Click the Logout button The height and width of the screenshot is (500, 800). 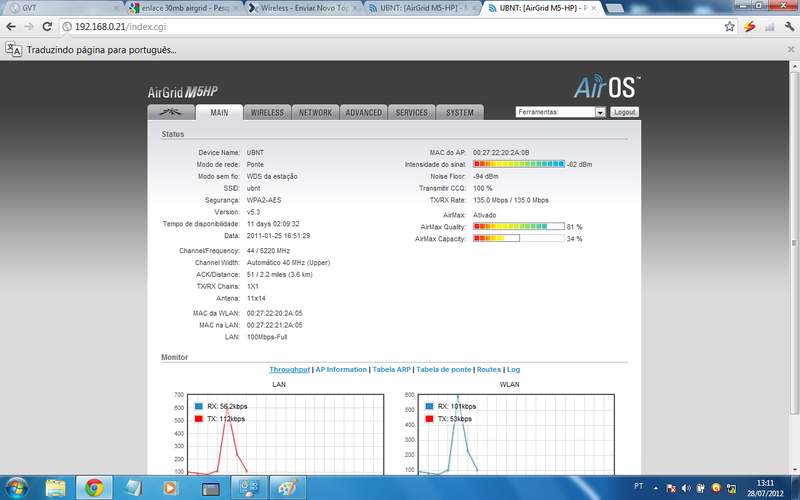[624, 112]
